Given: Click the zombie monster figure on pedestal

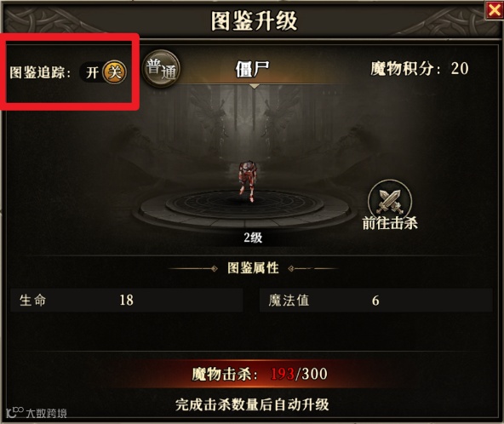Looking at the screenshot, I should tap(248, 181).
